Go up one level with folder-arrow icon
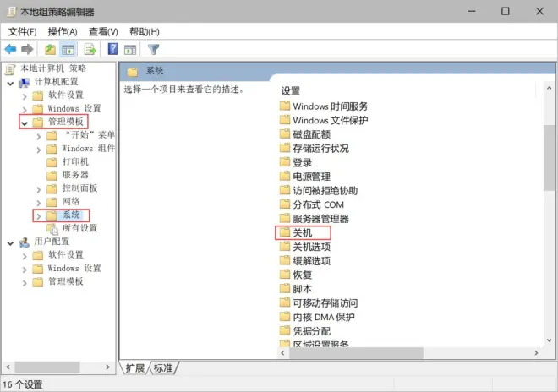This screenshot has width=558, height=392. (x=50, y=49)
